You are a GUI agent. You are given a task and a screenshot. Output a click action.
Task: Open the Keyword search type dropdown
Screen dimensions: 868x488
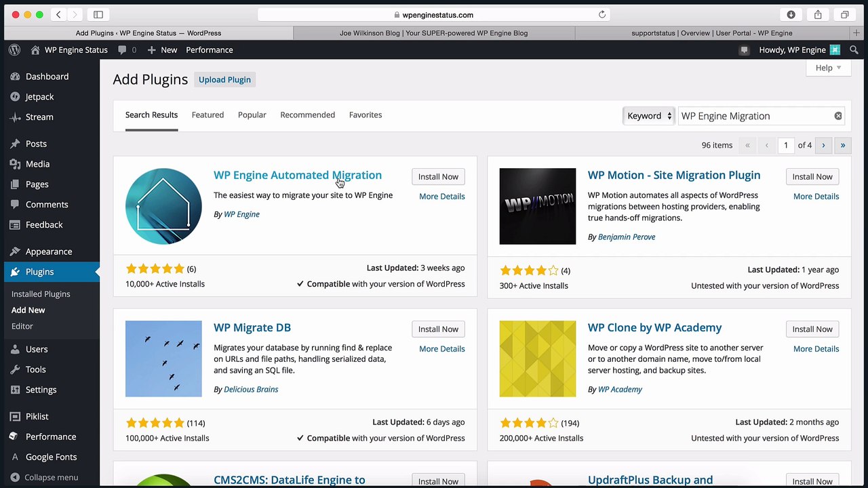click(649, 116)
